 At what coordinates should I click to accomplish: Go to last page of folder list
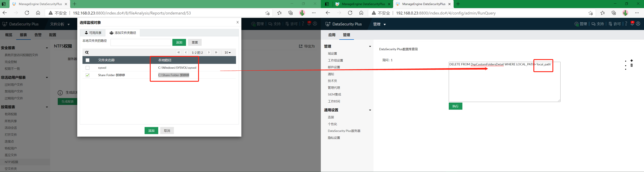[x=216, y=53]
